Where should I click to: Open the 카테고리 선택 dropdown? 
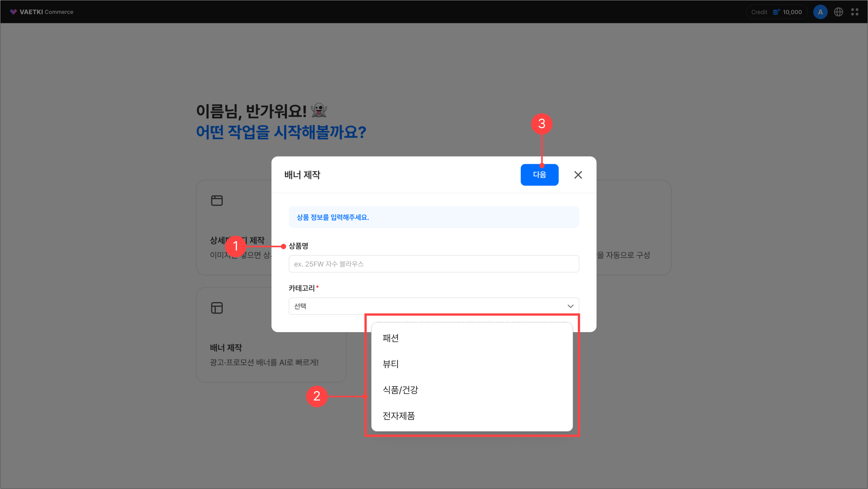point(434,306)
